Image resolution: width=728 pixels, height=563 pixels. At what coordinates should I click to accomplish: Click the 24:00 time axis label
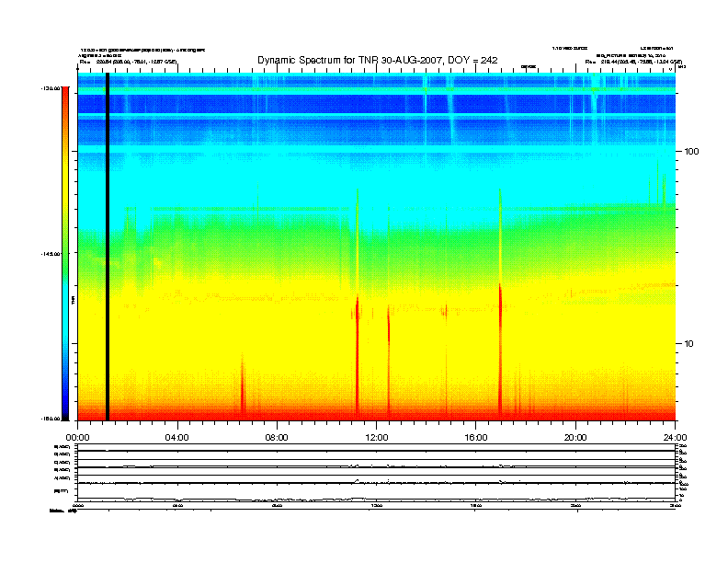click(x=675, y=438)
